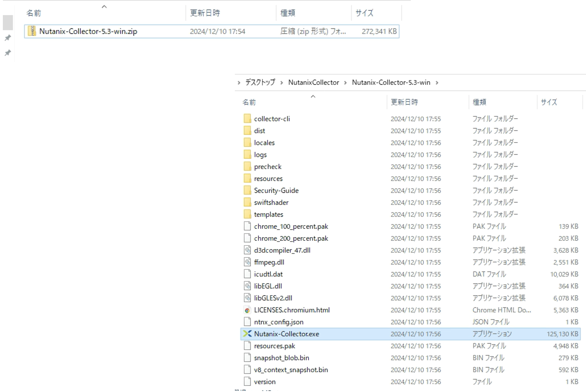
Task: Select the ntnx_config.json file name
Action: (279, 322)
